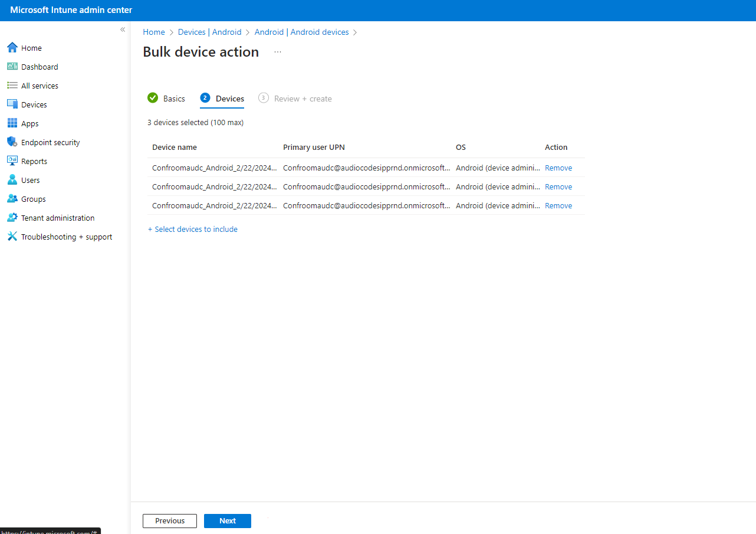Click + Select devices to include
756x534 pixels.
point(193,229)
